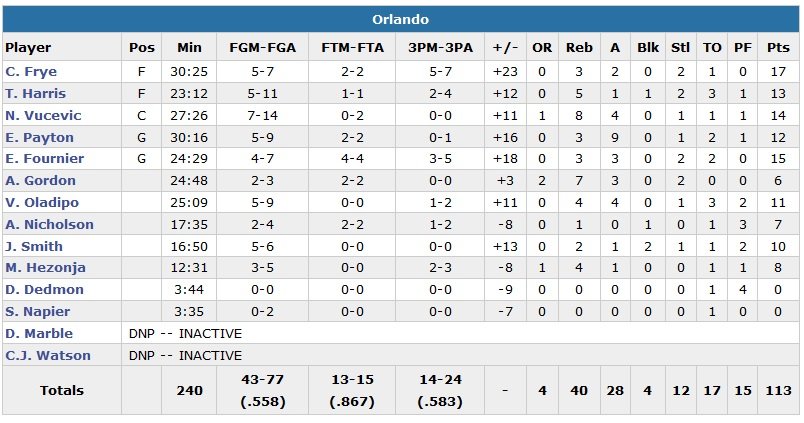Click C.J. Watson player name
This screenshot has height=423, width=804.
pos(48,355)
